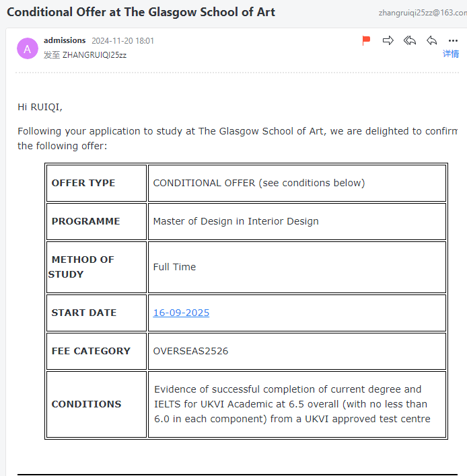Screen dimensions: 467x476
Task: Reply to the sender with the single-arrow icon
Action: (x=431, y=40)
